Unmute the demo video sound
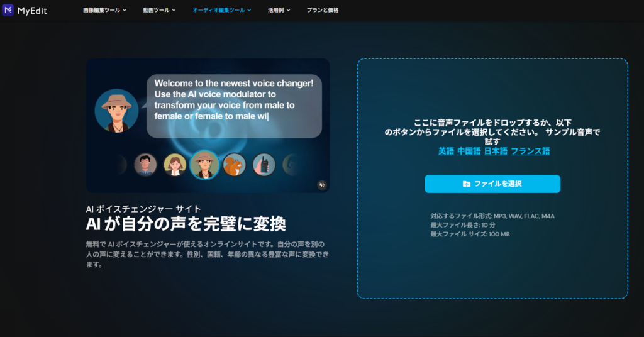The width and height of the screenshot is (644, 337). click(321, 185)
